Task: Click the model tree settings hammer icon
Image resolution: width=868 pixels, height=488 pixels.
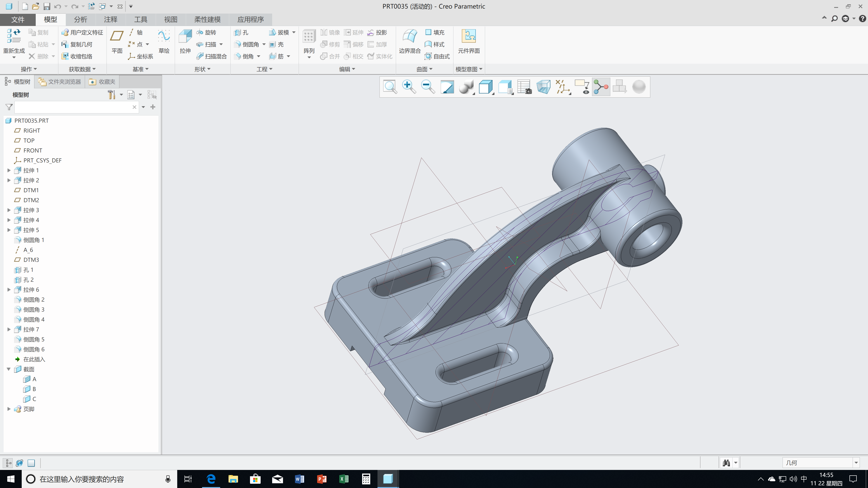Action: pos(111,95)
